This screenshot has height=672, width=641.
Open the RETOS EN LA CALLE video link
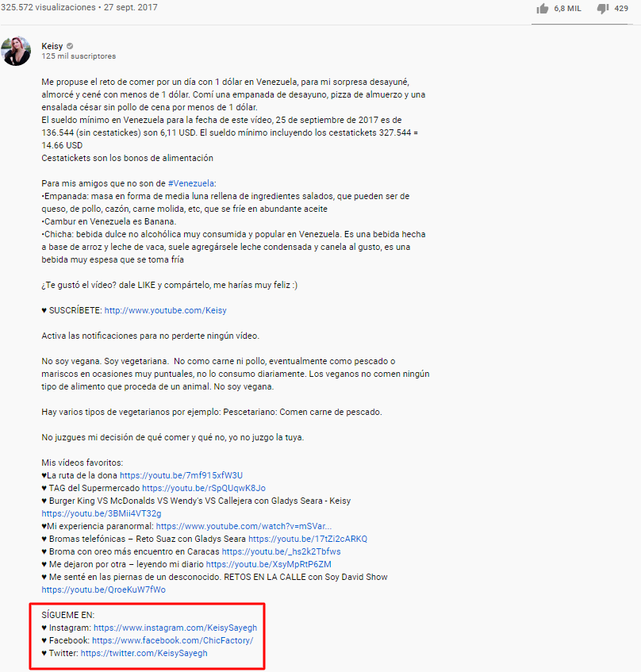(104, 589)
